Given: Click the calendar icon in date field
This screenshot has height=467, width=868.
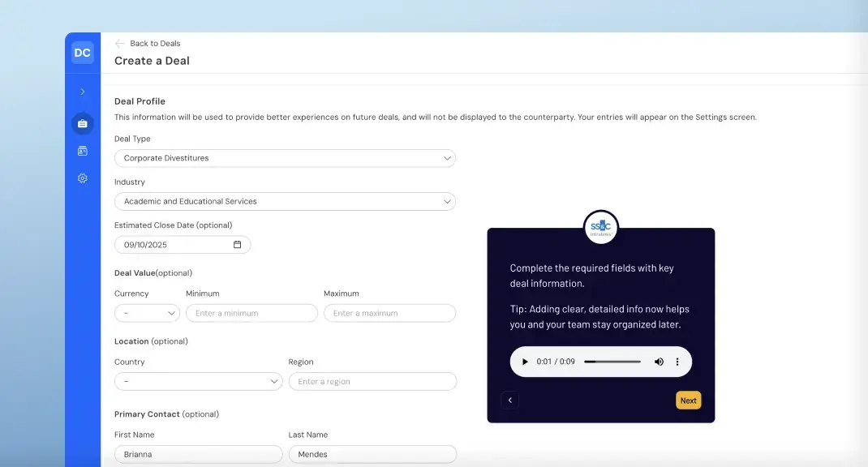Looking at the screenshot, I should click(238, 245).
